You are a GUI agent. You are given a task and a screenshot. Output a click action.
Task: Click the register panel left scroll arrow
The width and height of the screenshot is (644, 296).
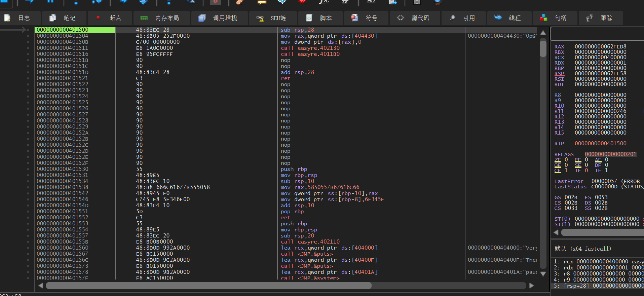coord(556,232)
